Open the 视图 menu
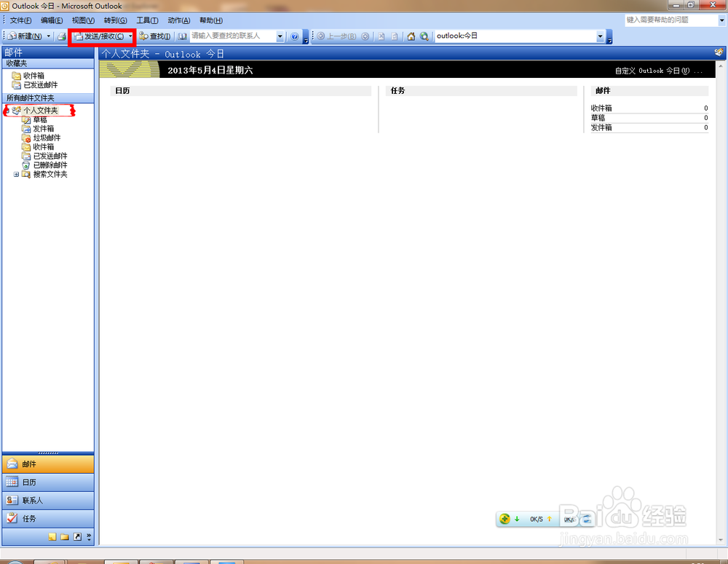This screenshot has height=564, width=728. click(x=83, y=20)
